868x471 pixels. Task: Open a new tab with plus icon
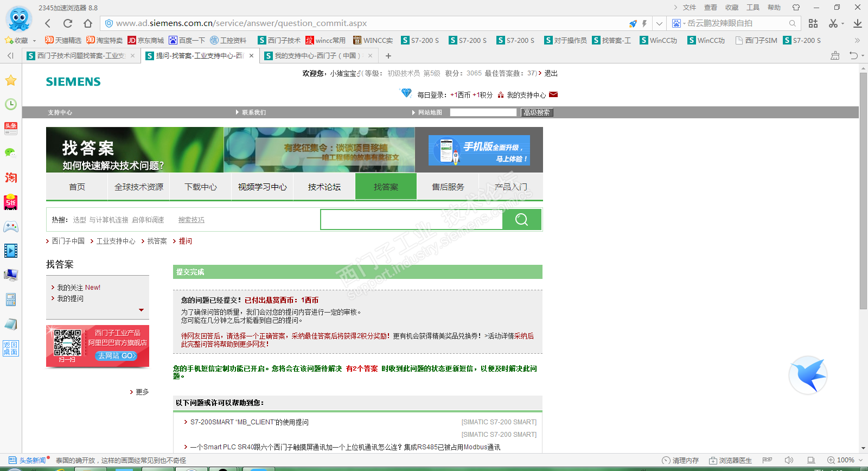coord(388,56)
